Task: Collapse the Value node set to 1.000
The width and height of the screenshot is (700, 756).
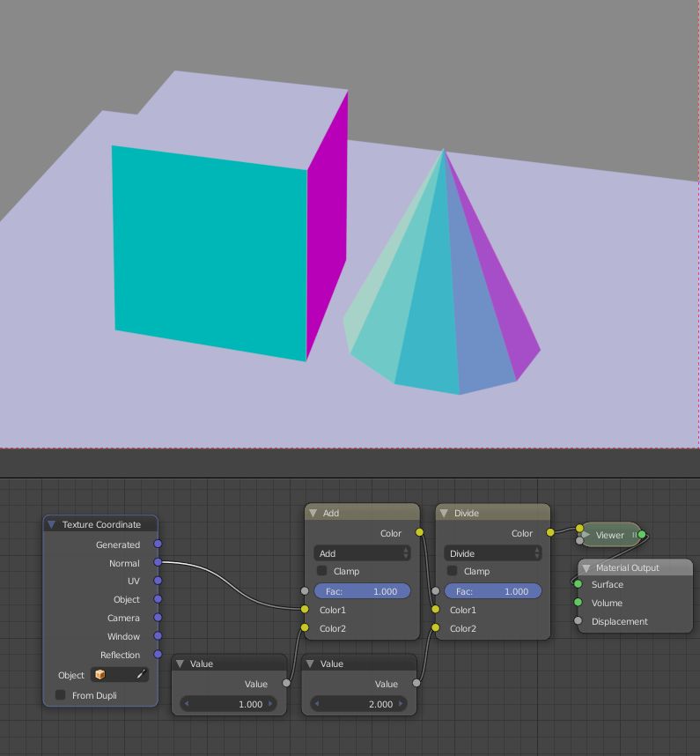Action: pyautogui.click(x=181, y=663)
